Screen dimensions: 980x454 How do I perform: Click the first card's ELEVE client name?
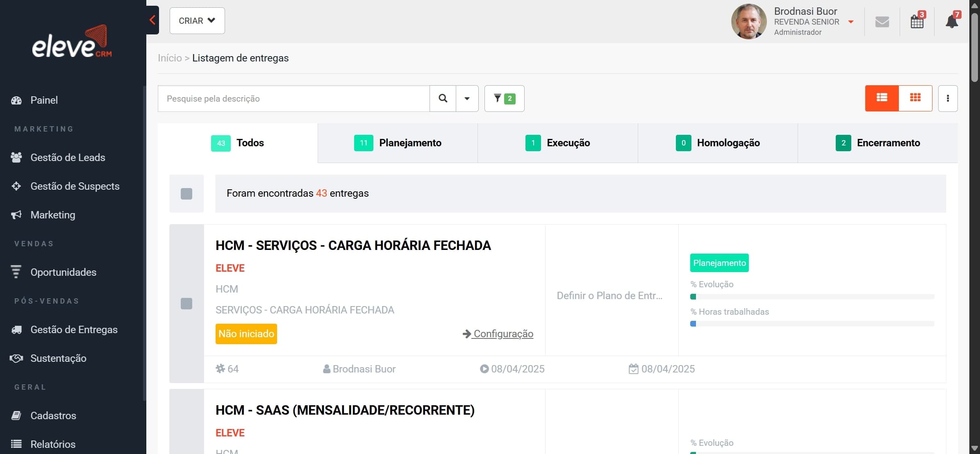(230, 268)
